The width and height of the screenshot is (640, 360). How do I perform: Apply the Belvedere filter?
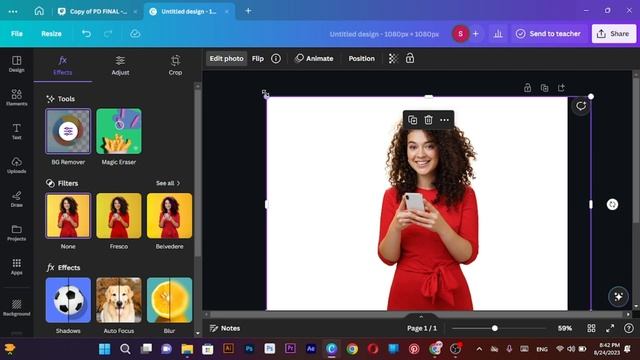coord(169,216)
